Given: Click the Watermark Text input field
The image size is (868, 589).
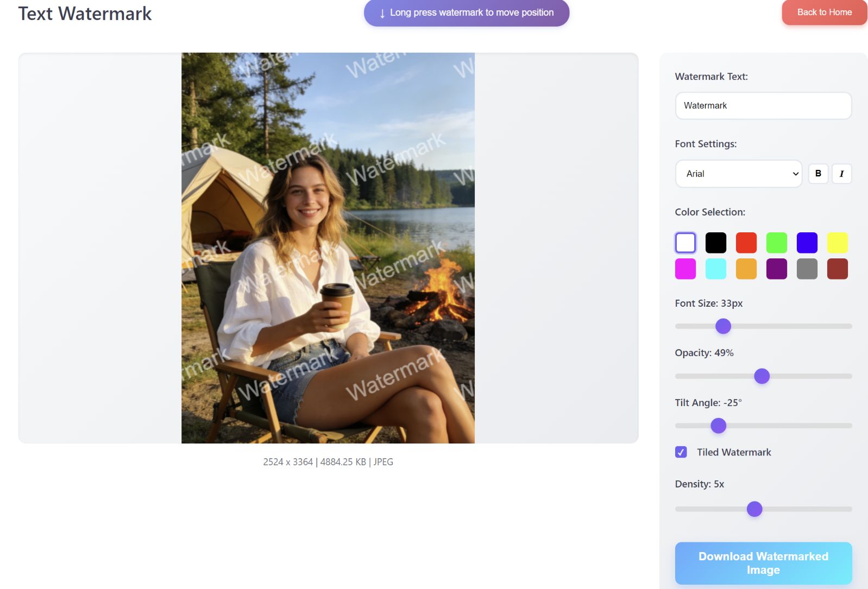Looking at the screenshot, I should coord(763,105).
